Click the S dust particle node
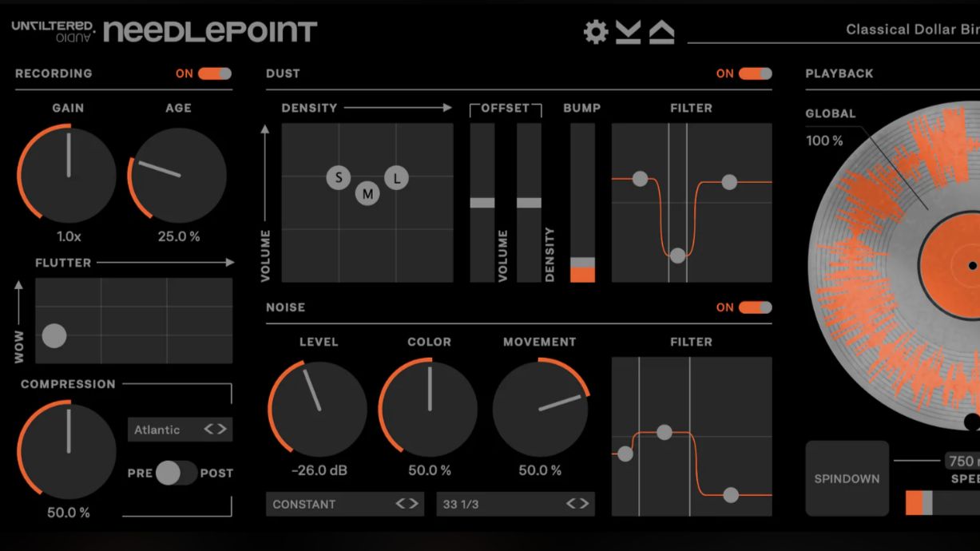980x551 pixels. (339, 177)
